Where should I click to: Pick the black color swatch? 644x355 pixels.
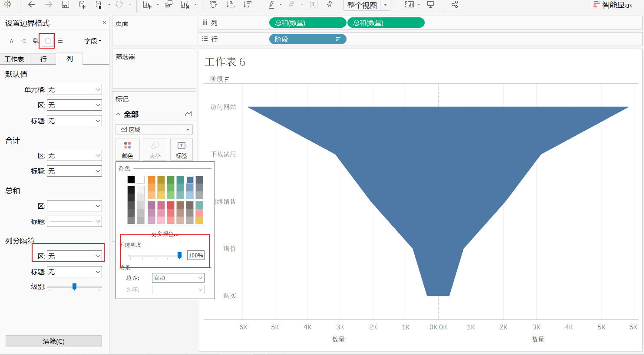coord(131,180)
